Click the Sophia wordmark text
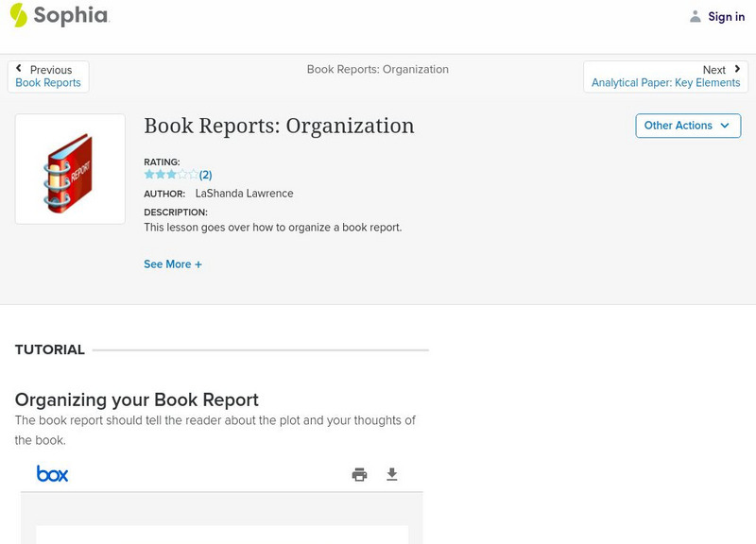The height and width of the screenshot is (544, 756). (71, 16)
